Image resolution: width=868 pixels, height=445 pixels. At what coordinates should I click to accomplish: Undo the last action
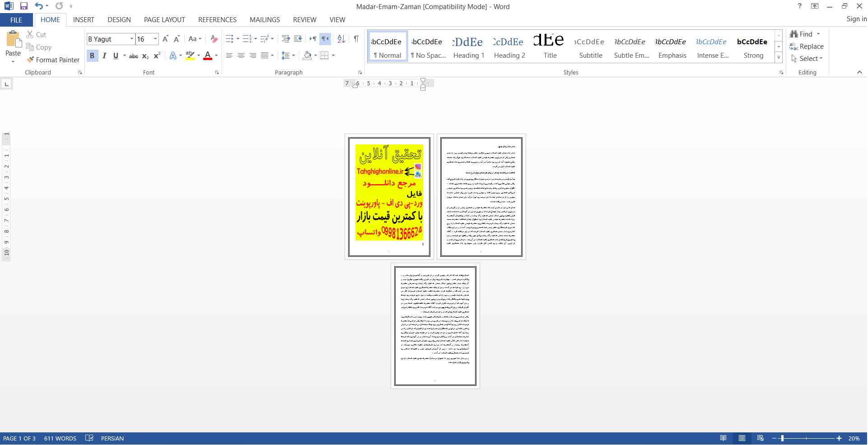[x=39, y=6]
